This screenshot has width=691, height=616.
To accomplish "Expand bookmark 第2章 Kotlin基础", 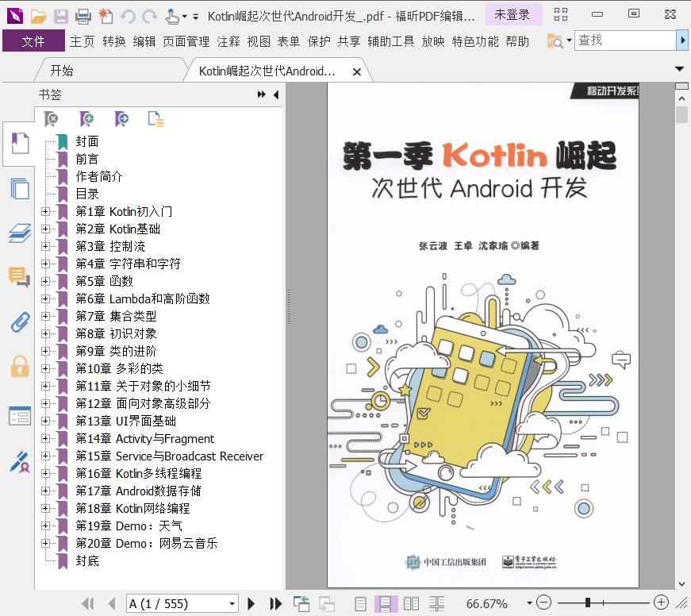I will [x=45, y=229].
